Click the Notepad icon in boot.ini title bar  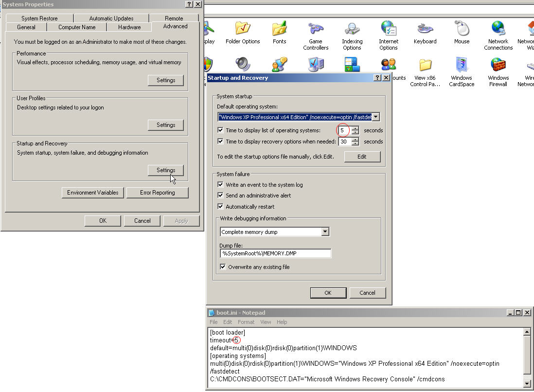(212, 313)
